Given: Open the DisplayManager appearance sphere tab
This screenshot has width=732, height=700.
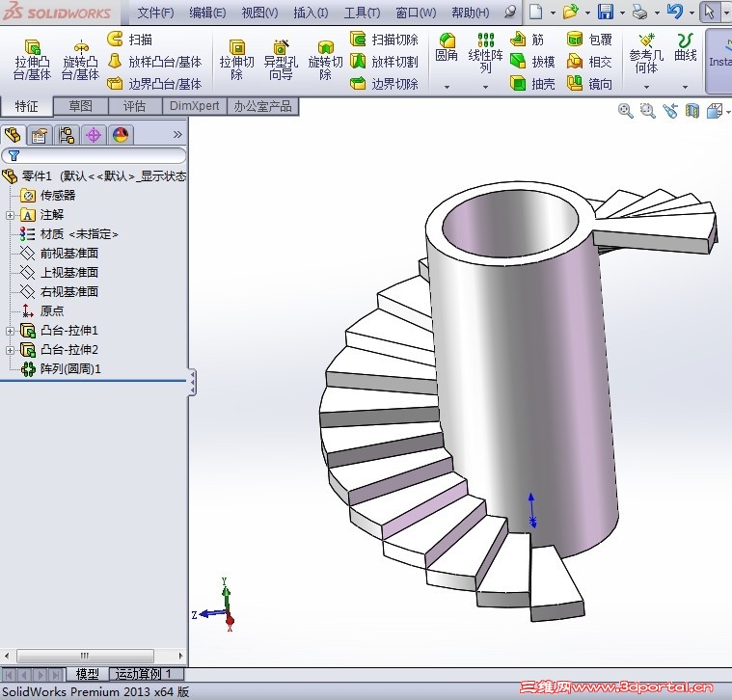Looking at the screenshot, I should (121, 135).
